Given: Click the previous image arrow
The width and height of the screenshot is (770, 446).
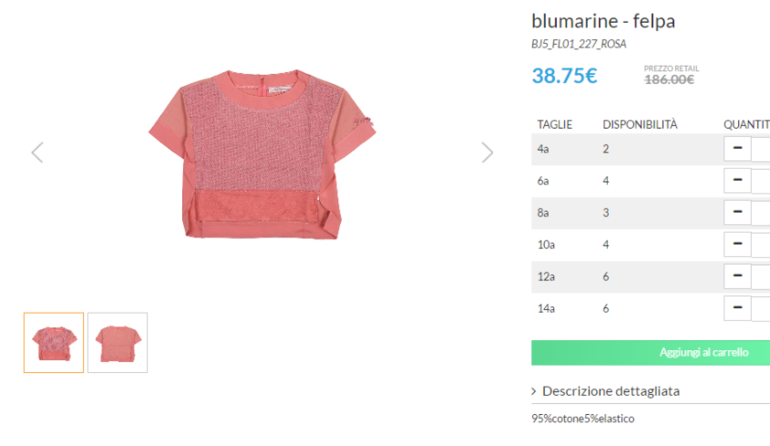Looking at the screenshot, I should click(37, 152).
